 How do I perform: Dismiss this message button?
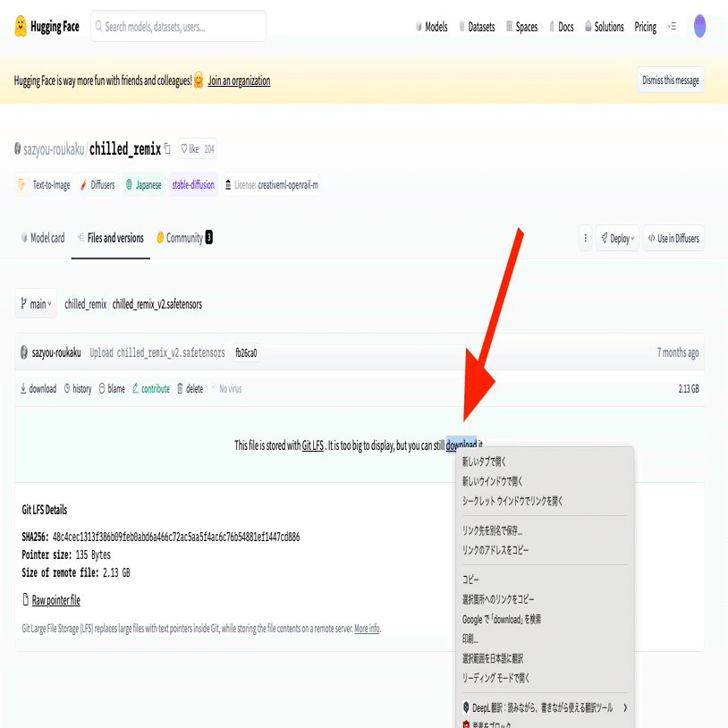click(671, 80)
